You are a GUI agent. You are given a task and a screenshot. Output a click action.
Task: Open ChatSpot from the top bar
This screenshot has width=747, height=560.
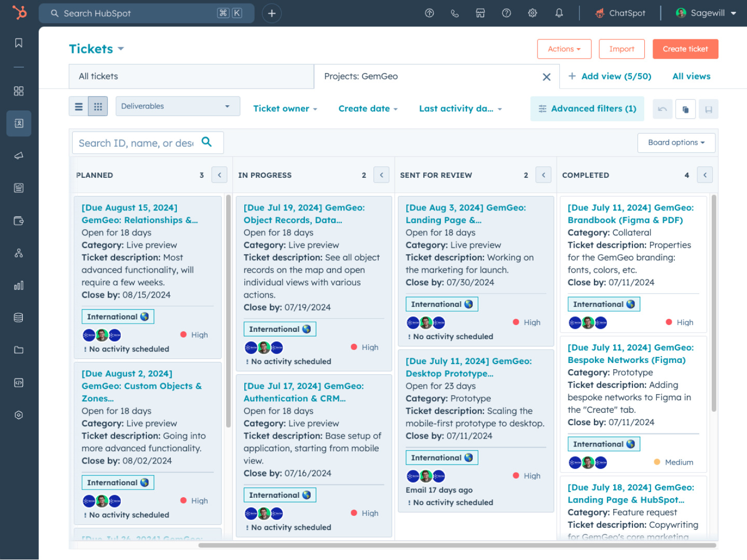(620, 13)
